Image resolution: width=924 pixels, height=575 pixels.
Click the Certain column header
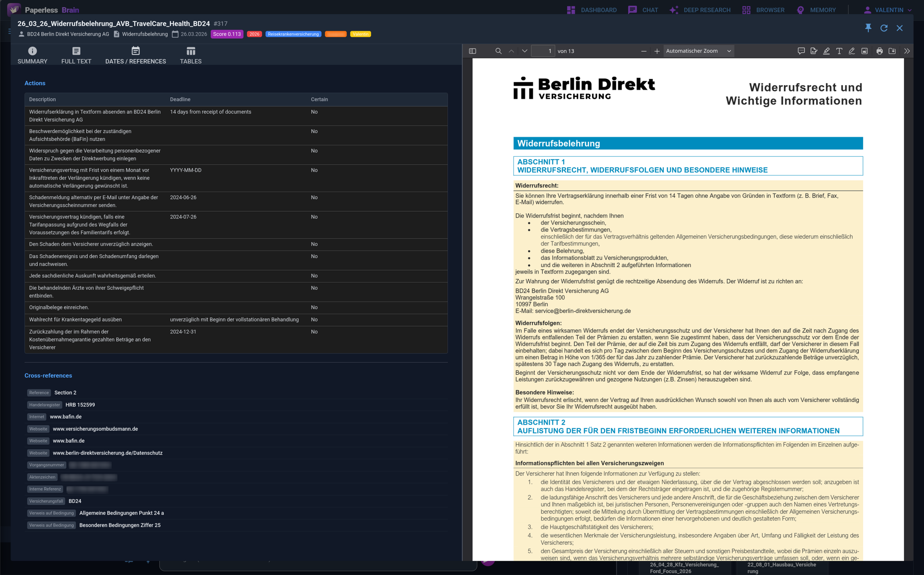pos(319,99)
